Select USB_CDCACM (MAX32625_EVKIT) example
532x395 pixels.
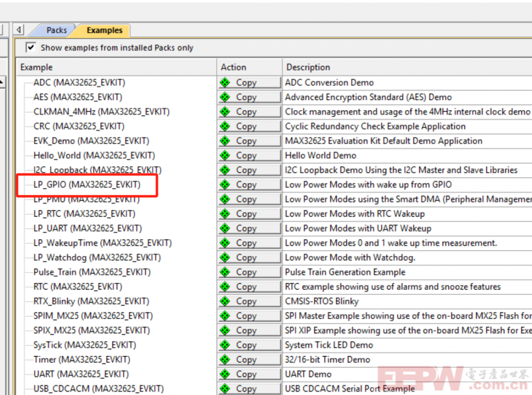click(x=98, y=389)
